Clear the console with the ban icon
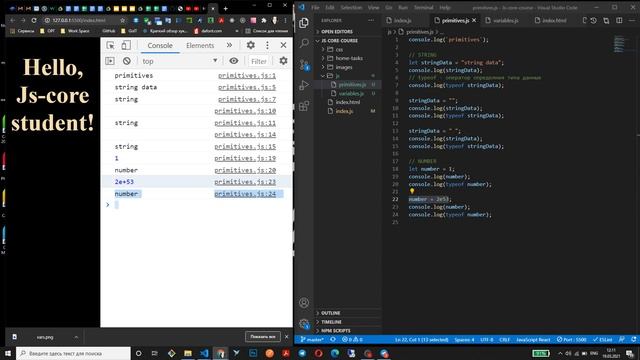 (127, 61)
